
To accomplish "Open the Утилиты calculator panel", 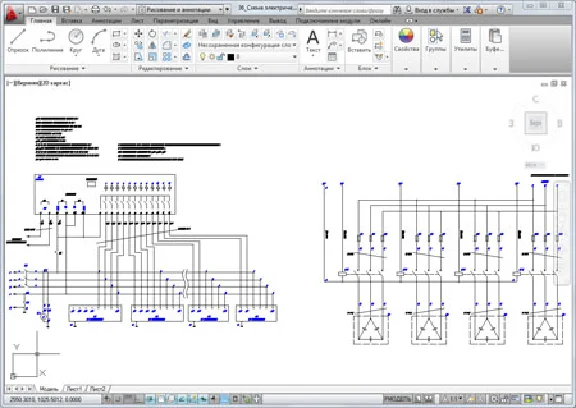I will pos(465,41).
